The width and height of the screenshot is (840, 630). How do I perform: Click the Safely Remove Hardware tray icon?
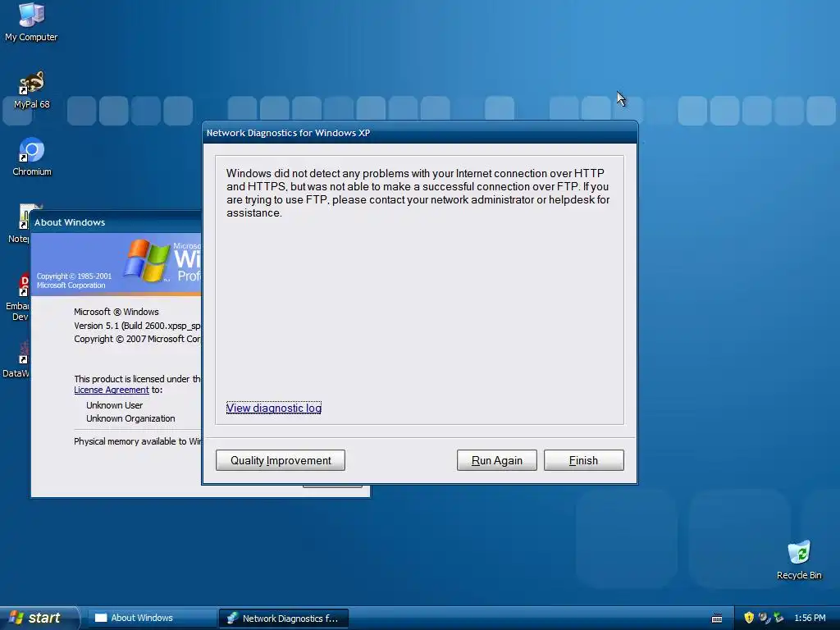779,618
